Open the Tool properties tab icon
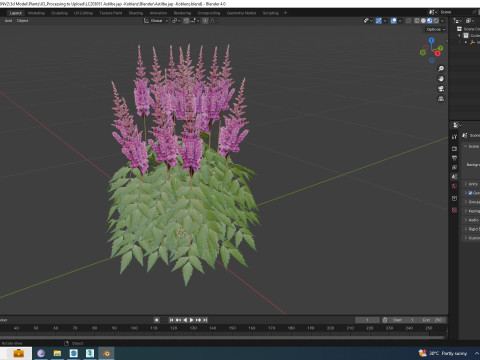The height and width of the screenshot is (360, 480). [x=454, y=137]
